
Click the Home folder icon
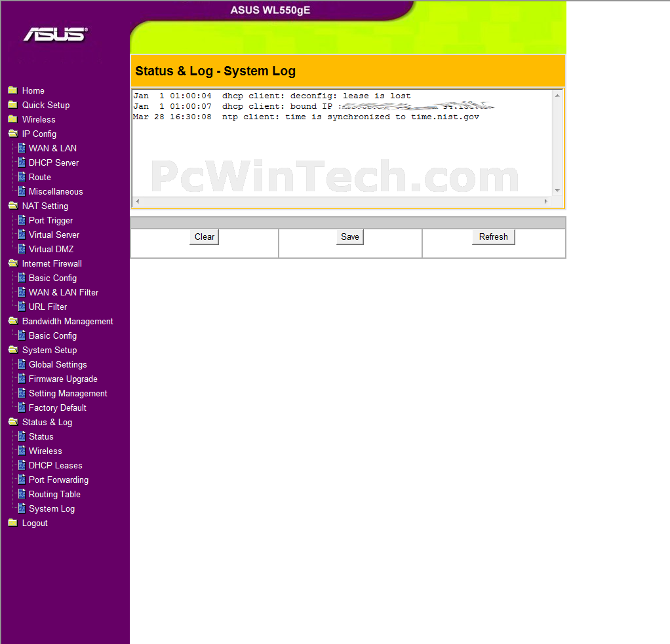pos(13,90)
